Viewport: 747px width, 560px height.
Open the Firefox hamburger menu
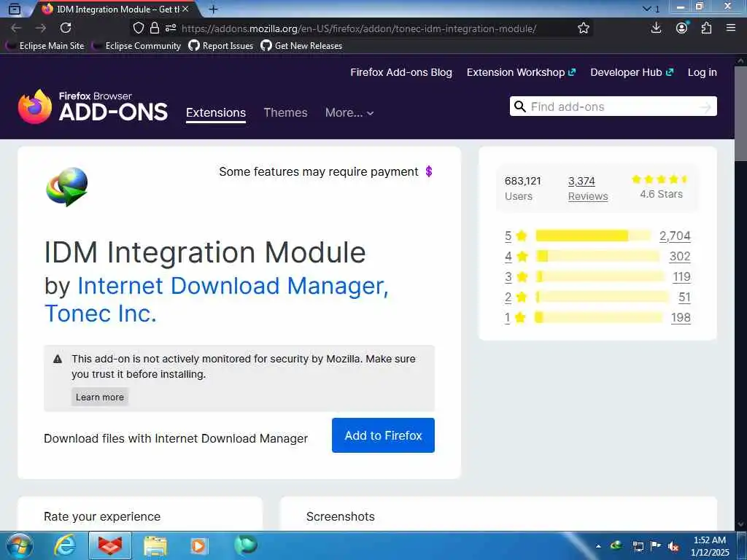click(731, 28)
